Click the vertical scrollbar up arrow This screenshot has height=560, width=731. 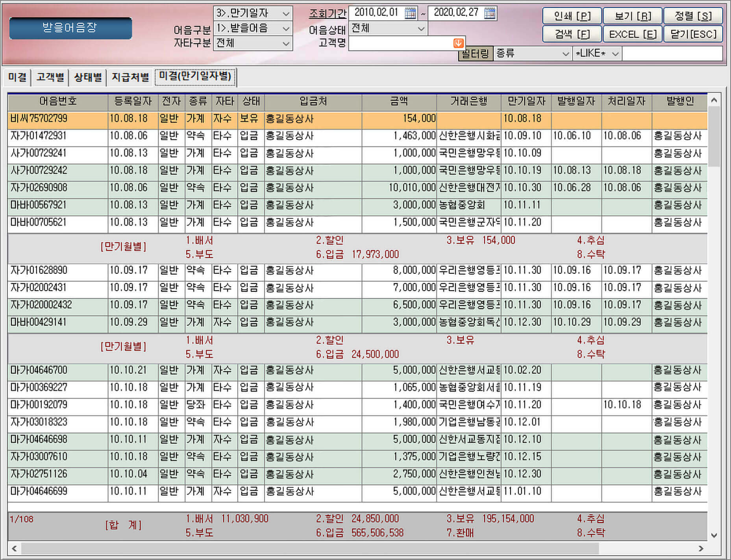714,100
